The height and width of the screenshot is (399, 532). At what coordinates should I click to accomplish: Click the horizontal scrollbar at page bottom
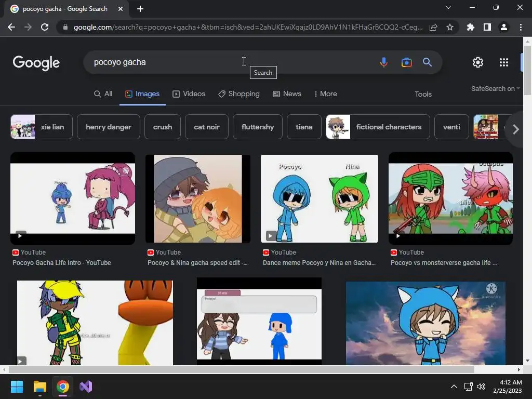241,369
